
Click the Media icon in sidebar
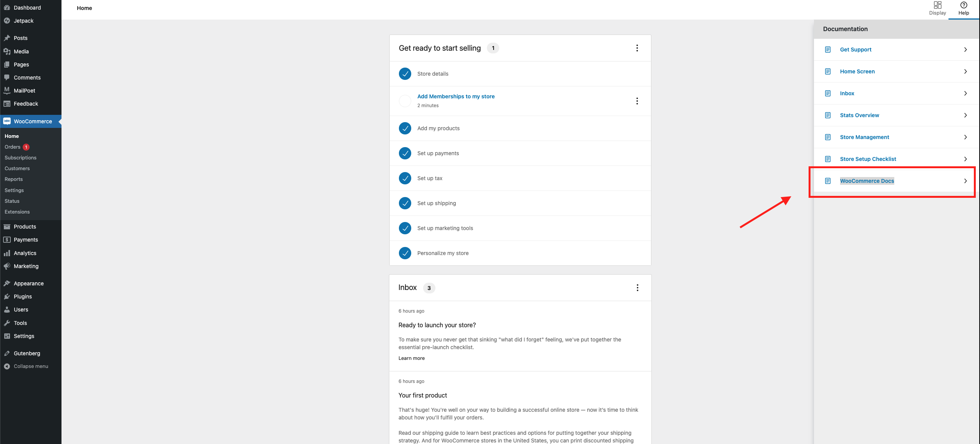click(7, 51)
